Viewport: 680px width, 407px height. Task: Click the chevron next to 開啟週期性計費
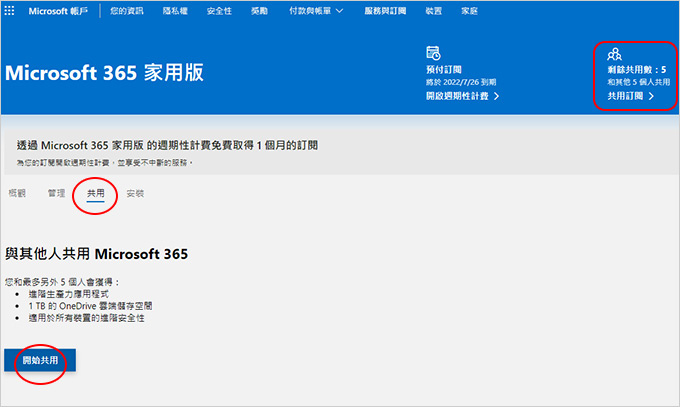(496, 96)
